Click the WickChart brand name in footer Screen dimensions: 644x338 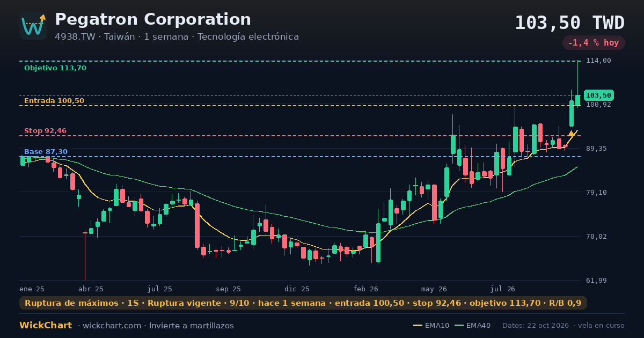[46, 326]
